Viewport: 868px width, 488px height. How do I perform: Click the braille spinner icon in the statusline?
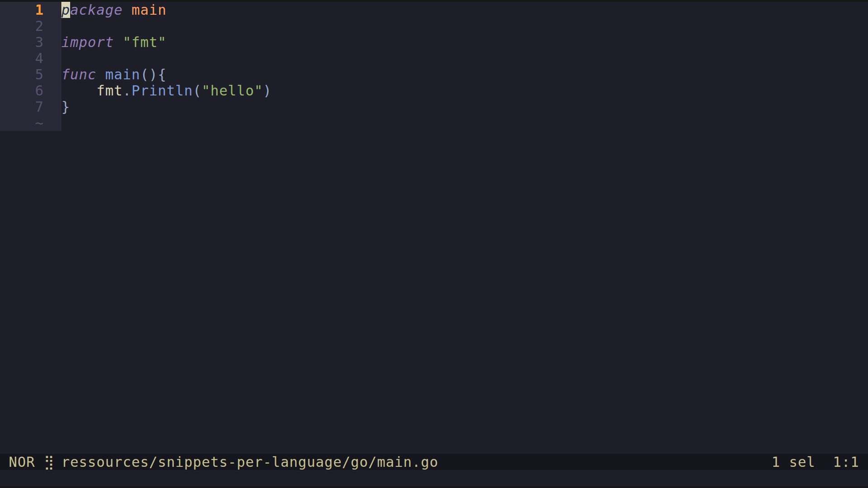point(49,463)
